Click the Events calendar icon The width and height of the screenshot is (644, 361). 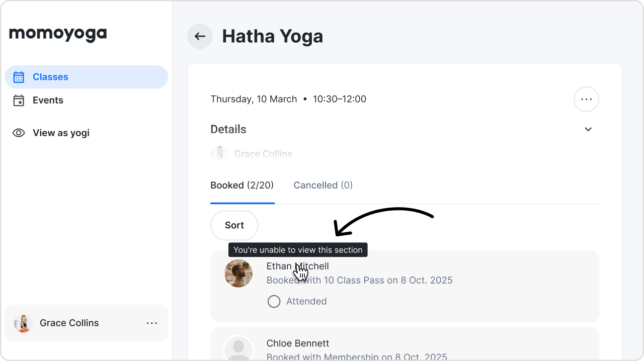[x=19, y=101]
